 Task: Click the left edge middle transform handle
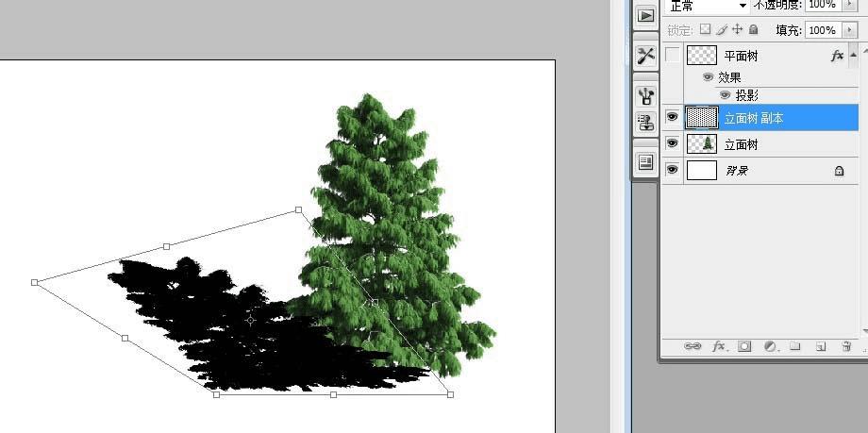[125, 339]
